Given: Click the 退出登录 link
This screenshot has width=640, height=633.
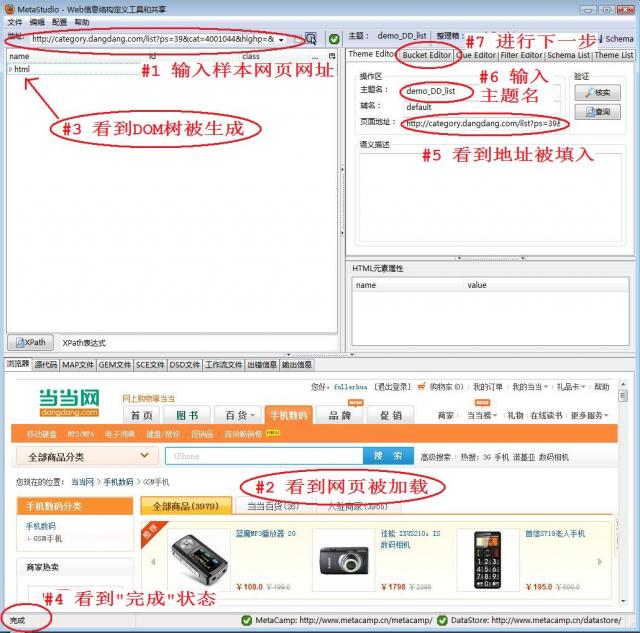Looking at the screenshot, I should click(x=392, y=387).
